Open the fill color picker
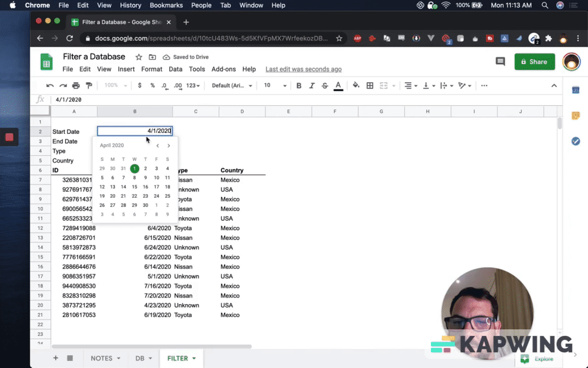 (x=356, y=86)
